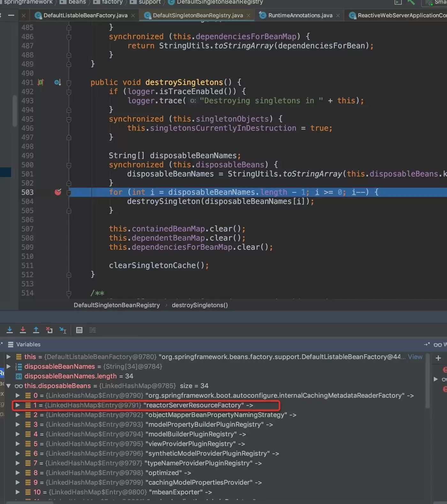
Task: Click the Step Into (red arrow) icon
Action: [23, 330]
